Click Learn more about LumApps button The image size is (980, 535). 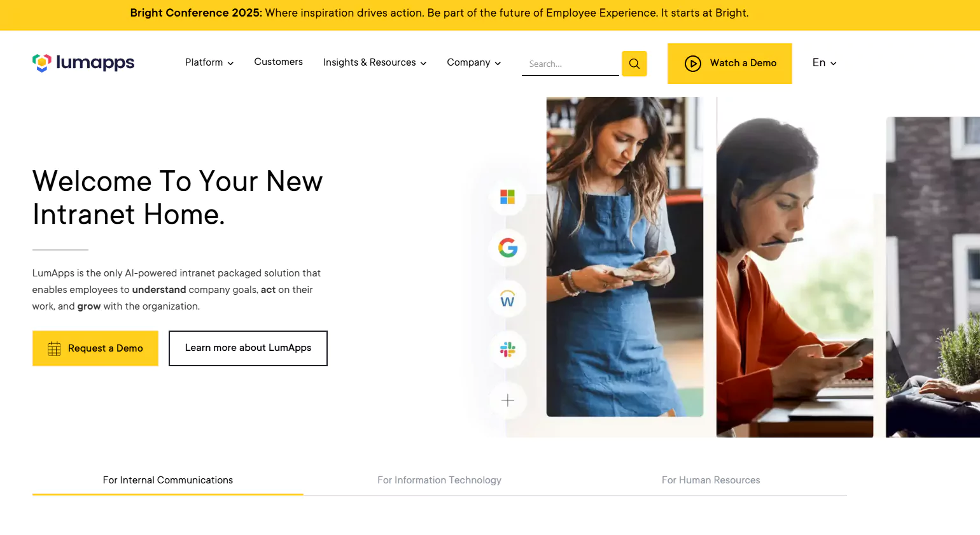pyautogui.click(x=248, y=348)
